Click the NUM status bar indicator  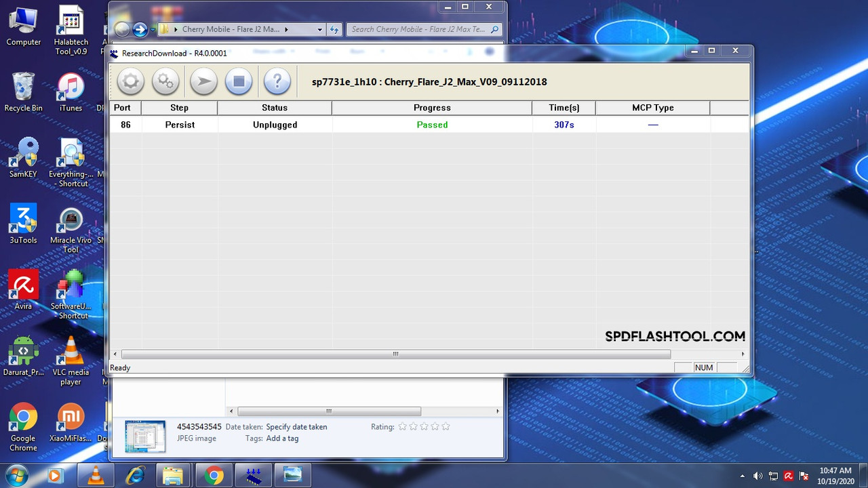tap(704, 367)
